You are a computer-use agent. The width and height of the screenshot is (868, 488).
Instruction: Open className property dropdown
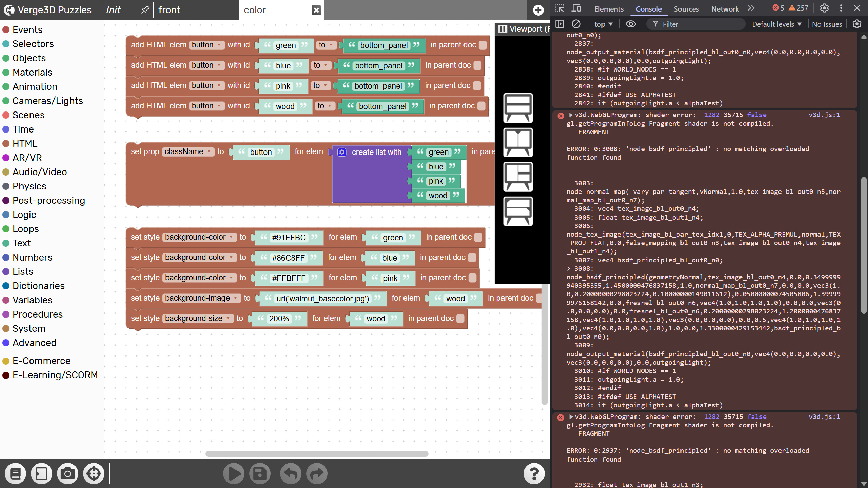pos(188,152)
